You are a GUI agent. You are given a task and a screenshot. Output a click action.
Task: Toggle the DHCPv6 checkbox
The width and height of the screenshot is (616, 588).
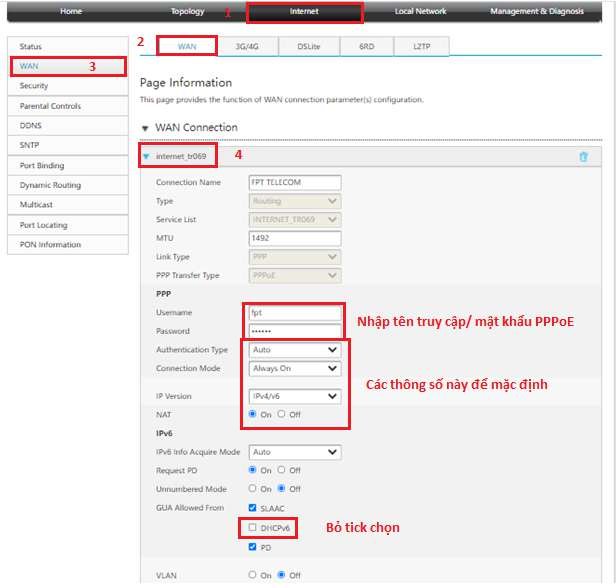click(253, 528)
